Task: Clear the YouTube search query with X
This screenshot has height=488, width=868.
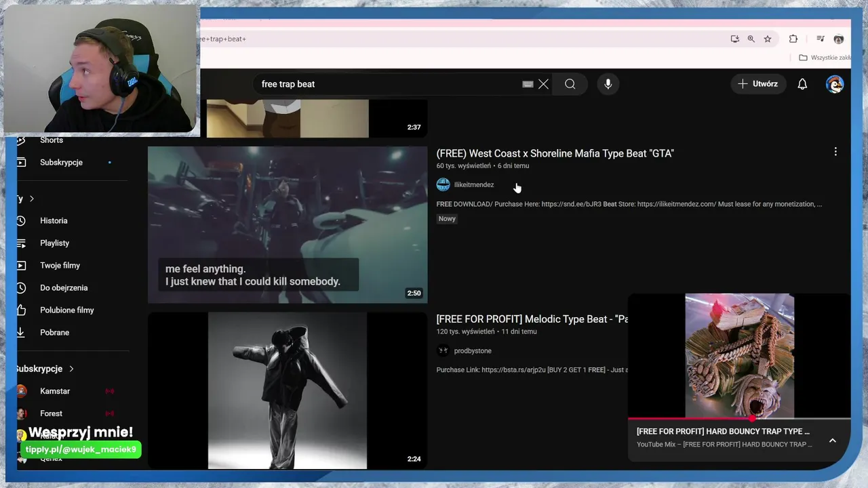Action: 543,84
